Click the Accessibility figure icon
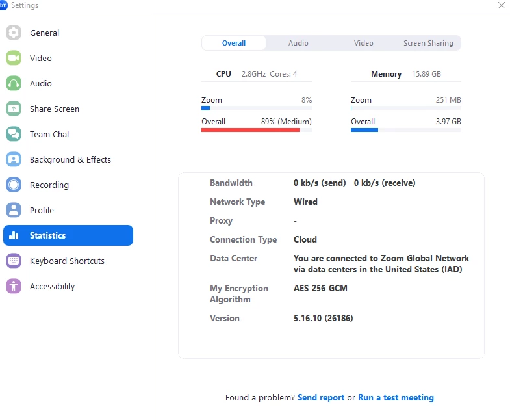Viewport: 510px width, 420px height. [x=14, y=286]
